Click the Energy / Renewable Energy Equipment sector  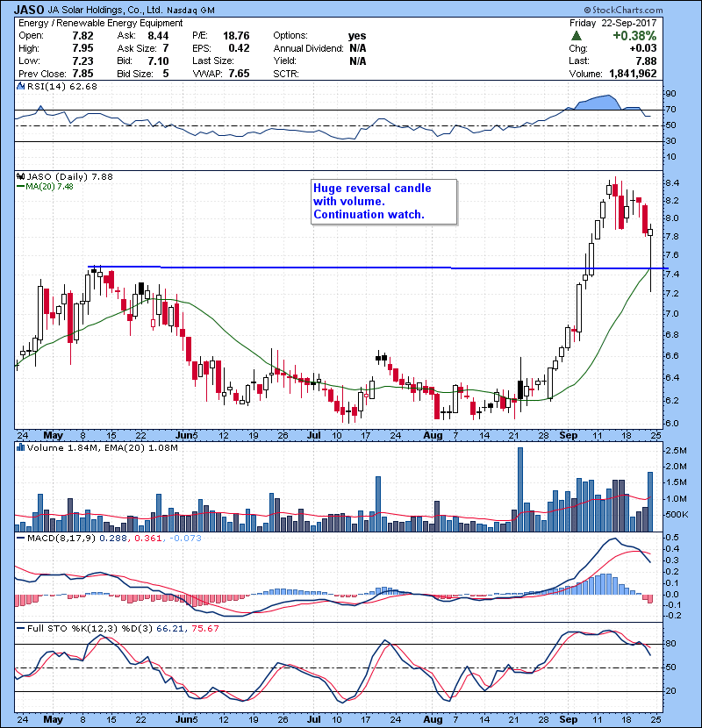pyautogui.click(x=100, y=23)
